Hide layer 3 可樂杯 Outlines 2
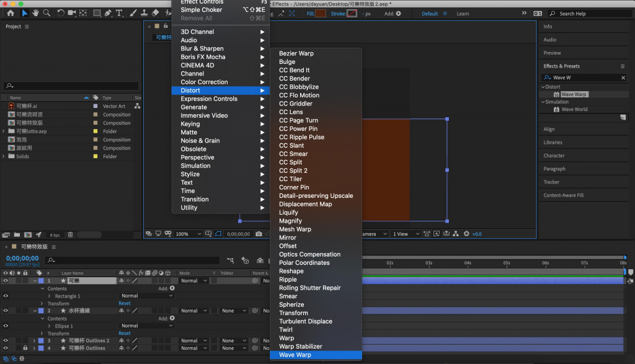635x364 pixels. tap(6, 340)
